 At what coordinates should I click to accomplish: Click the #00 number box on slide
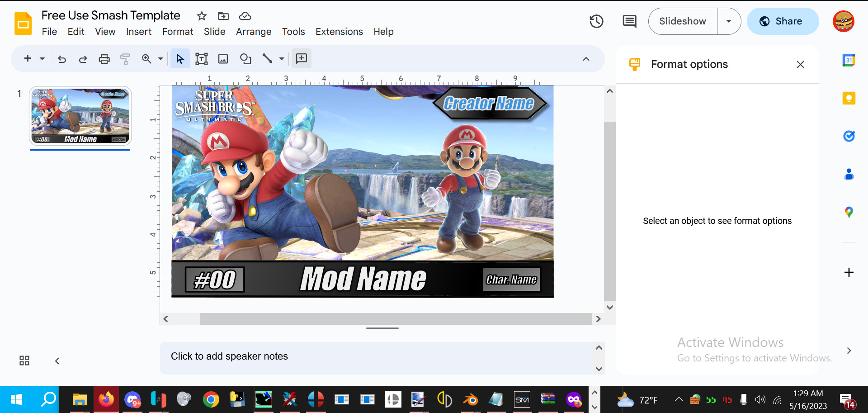(x=215, y=280)
